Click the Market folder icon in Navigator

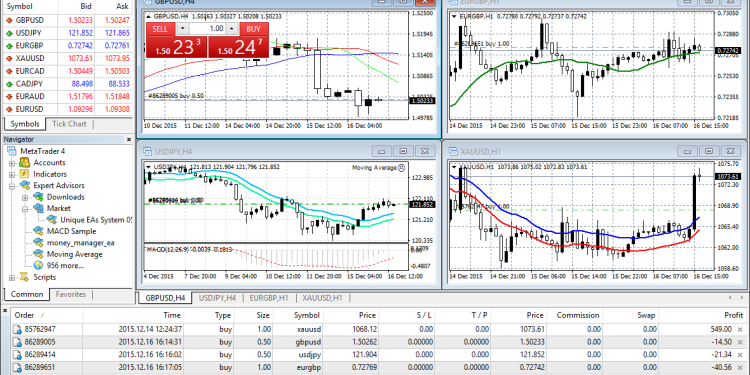tap(38, 209)
